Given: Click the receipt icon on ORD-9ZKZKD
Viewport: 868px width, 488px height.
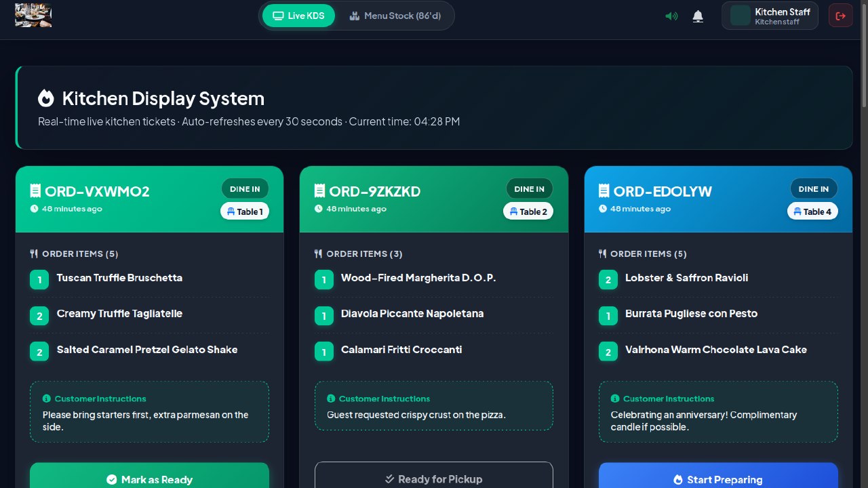Looking at the screenshot, I should tap(320, 191).
